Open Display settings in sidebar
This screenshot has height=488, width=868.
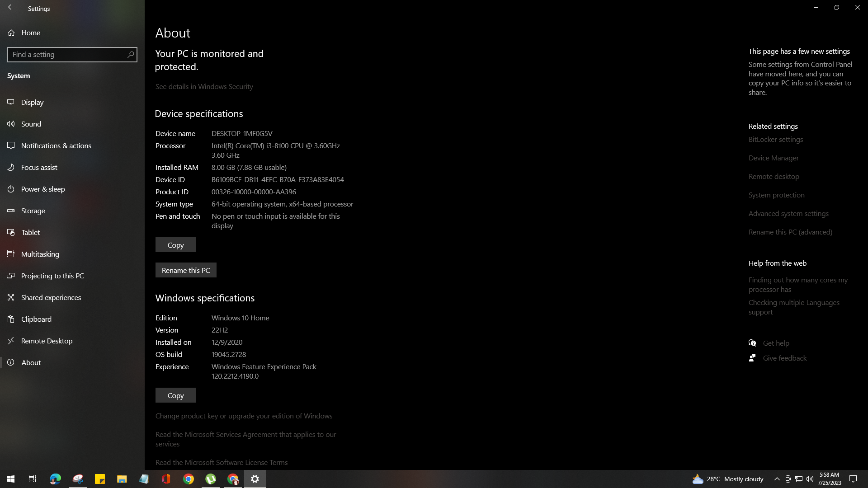coord(32,103)
